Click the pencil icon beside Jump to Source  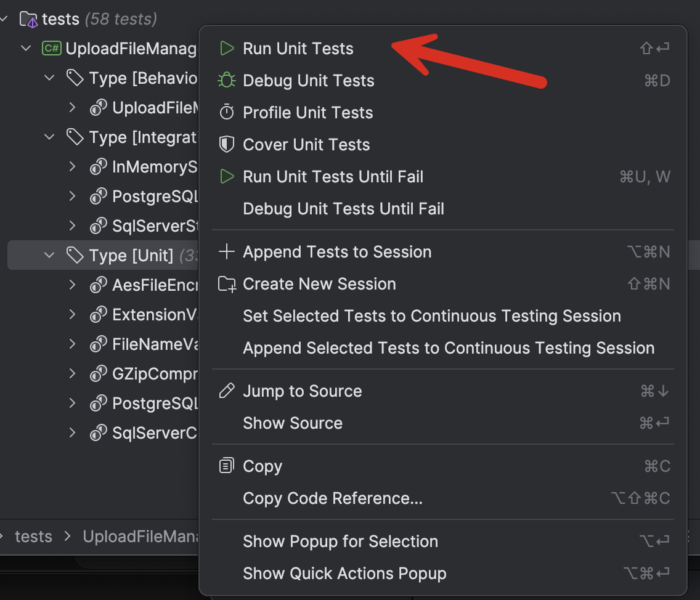click(227, 391)
